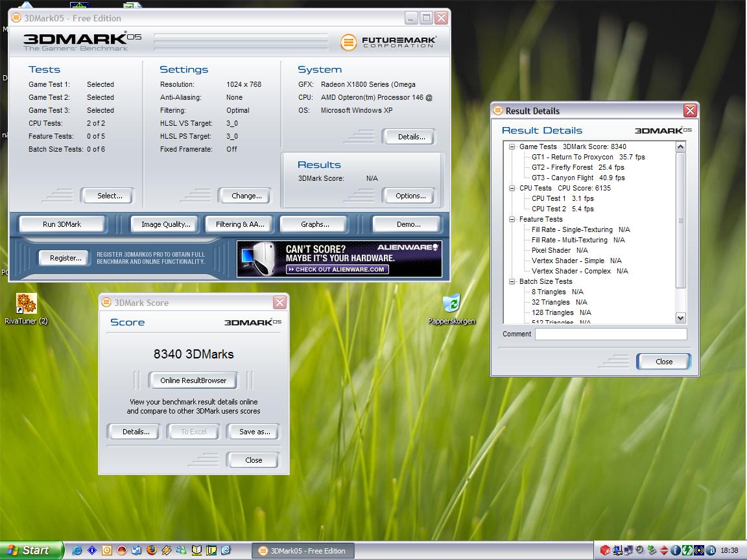
Task: Collapse the Batch Size Tests tree node
Action: (512, 281)
